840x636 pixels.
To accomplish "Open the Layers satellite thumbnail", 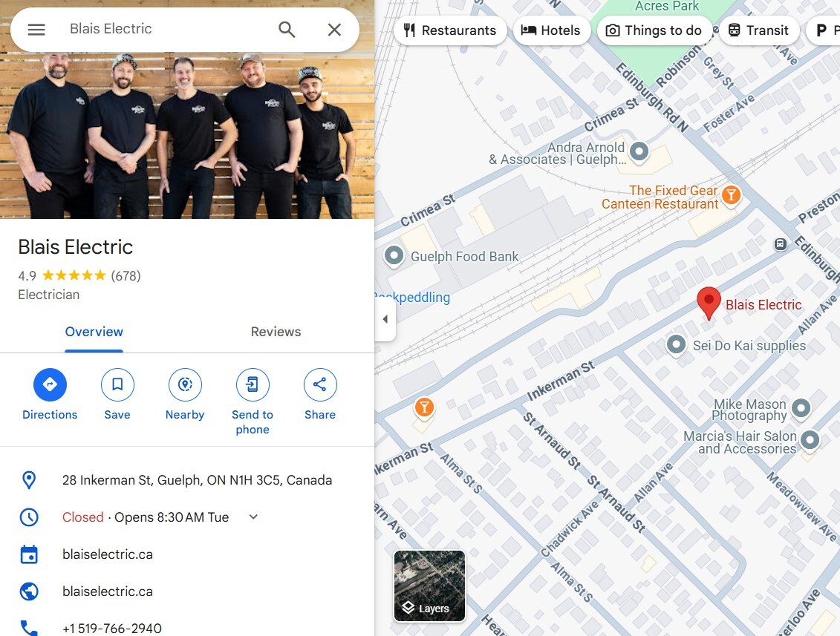I will click(x=429, y=586).
